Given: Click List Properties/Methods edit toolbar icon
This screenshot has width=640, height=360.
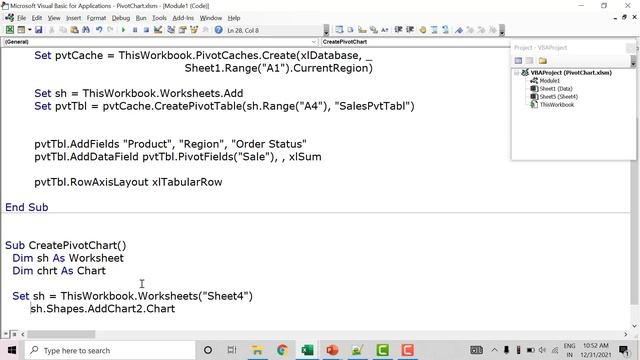Looking at the screenshot, I should pos(339,30).
